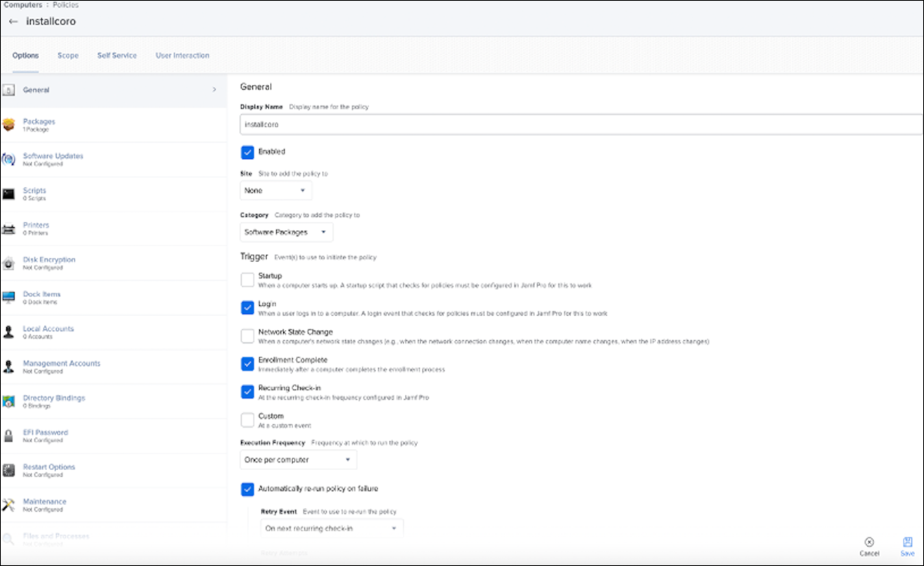
Task: Open Local Accounts via user icon
Action: [9, 332]
